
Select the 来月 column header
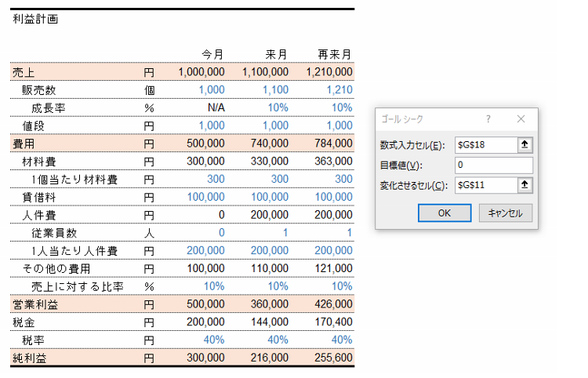coord(277,54)
